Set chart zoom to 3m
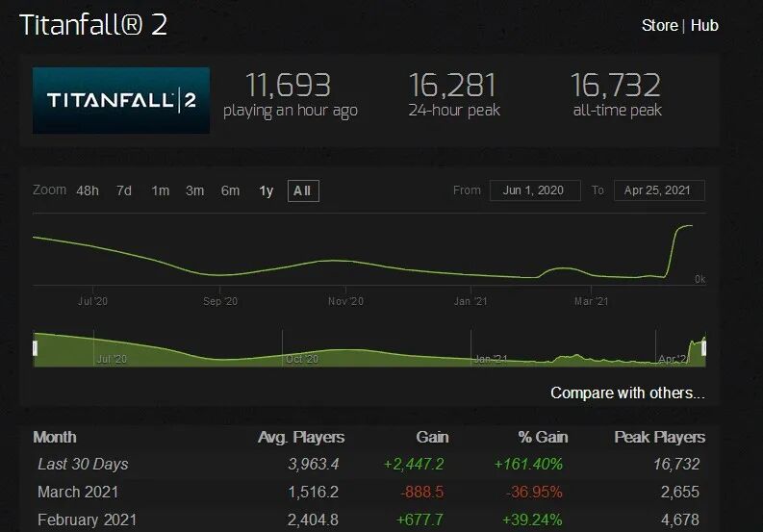The height and width of the screenshot is (532, 763). [195, 190]
